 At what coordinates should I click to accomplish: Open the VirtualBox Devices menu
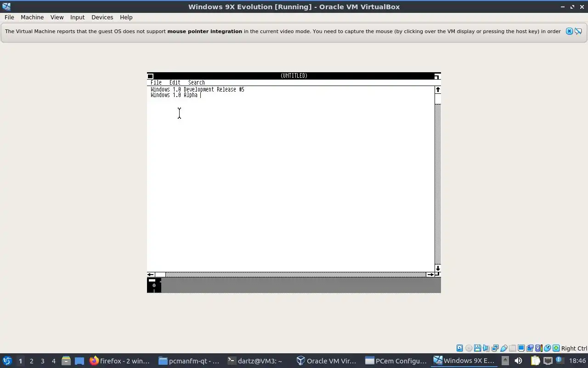coord(102,17)
